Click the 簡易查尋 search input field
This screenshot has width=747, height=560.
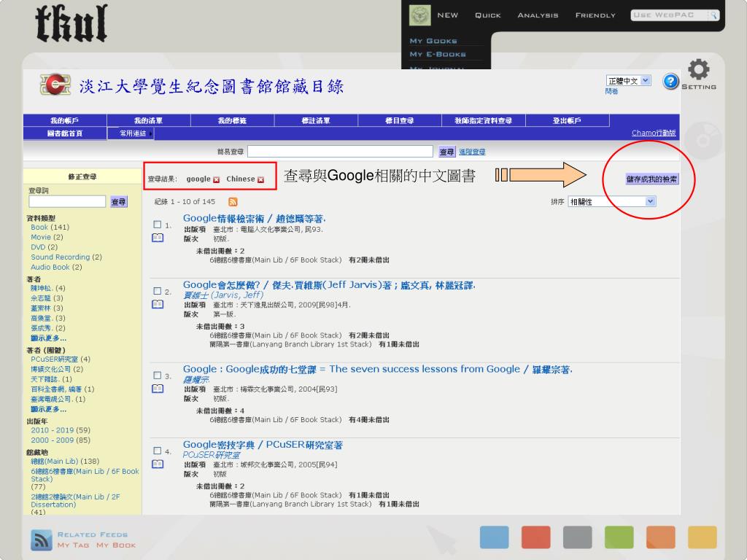[x=340, y=152]
